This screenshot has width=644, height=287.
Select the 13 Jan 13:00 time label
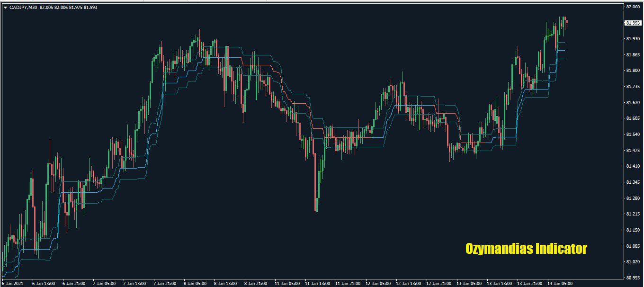500,284
